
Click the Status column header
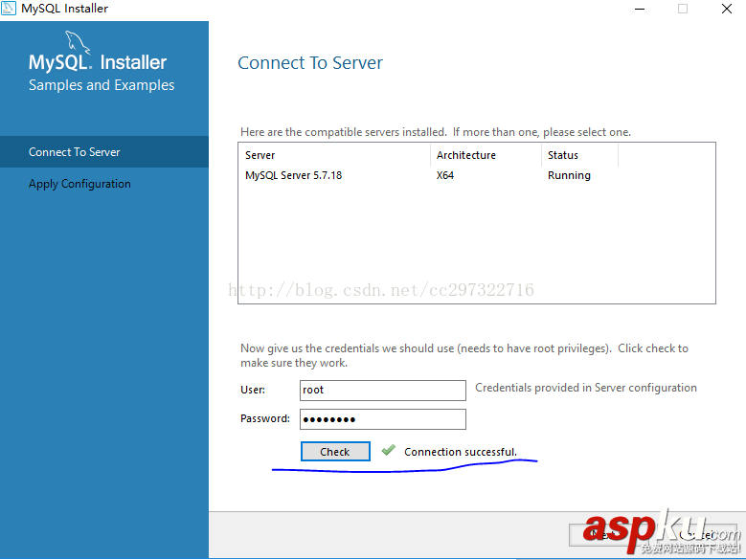point(579,155)
